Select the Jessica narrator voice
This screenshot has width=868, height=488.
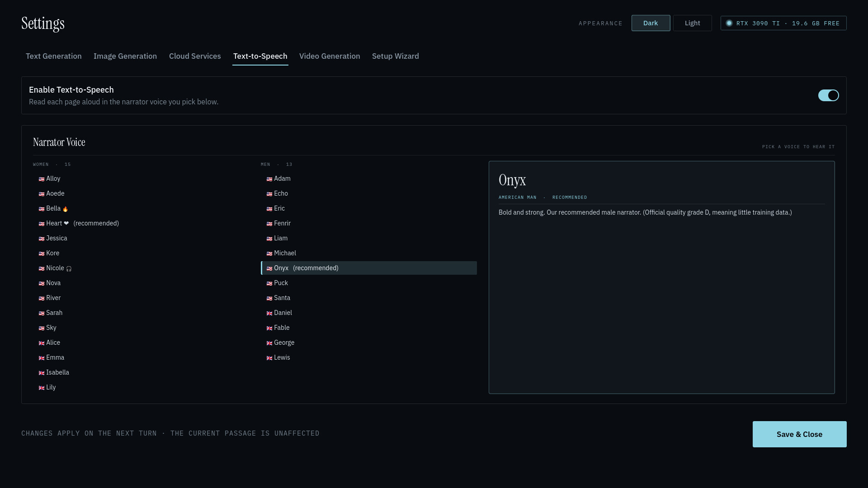141,238
